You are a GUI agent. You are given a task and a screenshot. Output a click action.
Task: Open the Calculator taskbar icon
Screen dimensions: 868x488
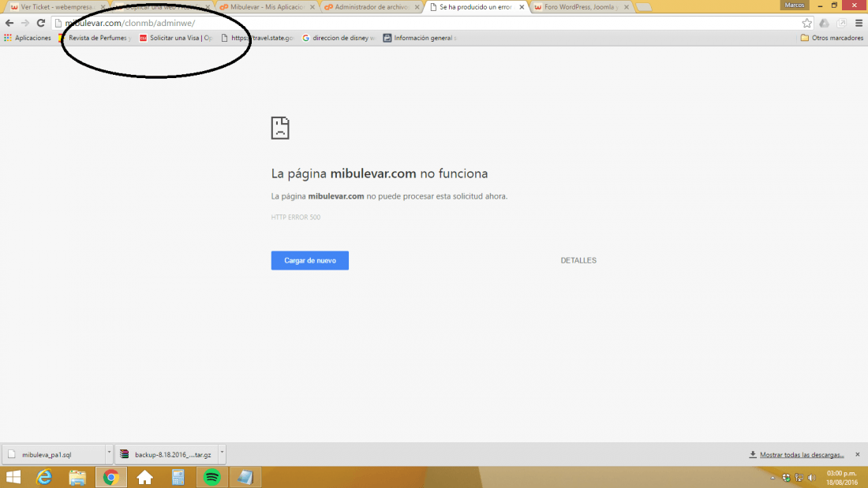[178, 477]
